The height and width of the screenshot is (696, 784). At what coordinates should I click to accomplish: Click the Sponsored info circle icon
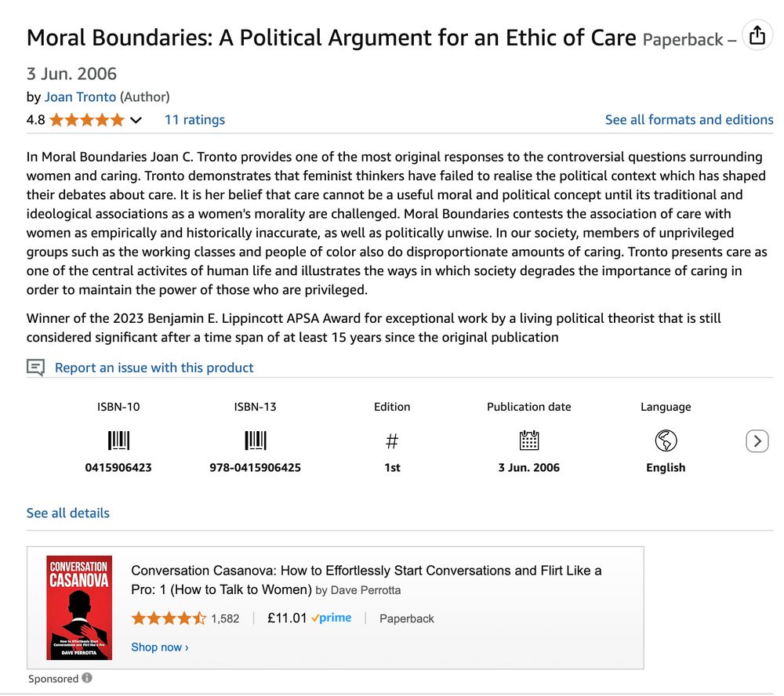click(x=87, y=677)
